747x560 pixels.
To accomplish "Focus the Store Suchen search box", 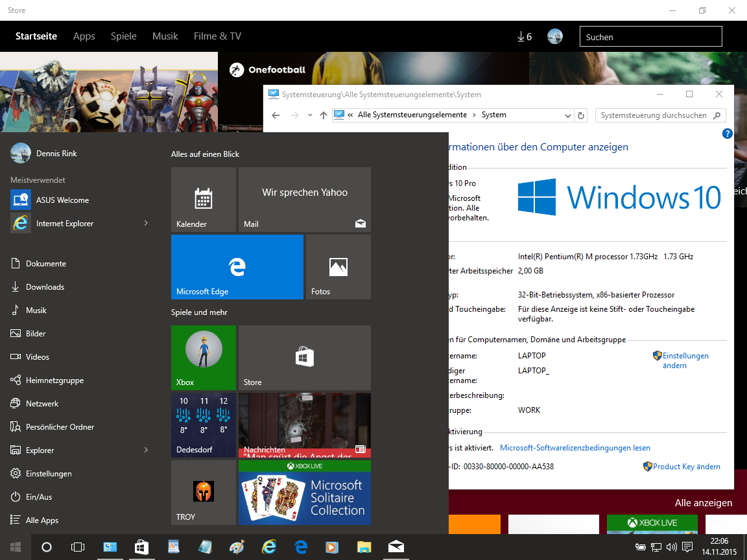I will click(651, 37).
